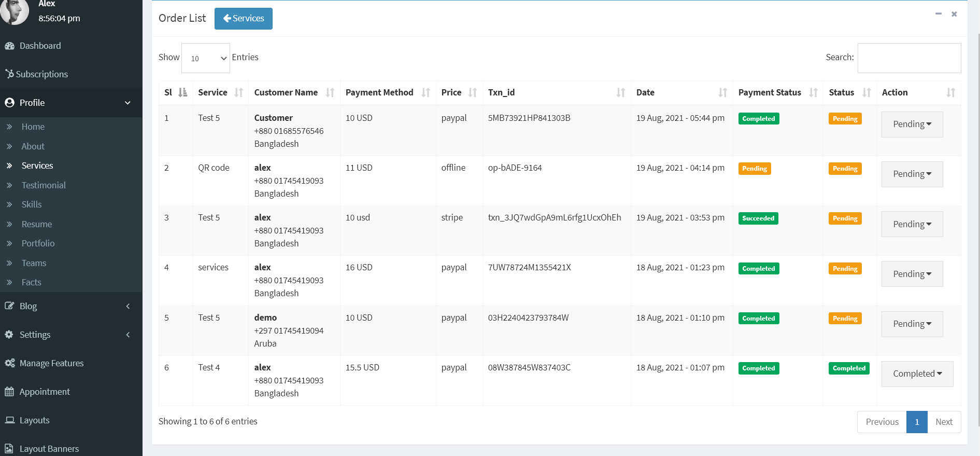
Task: Click the Subscriptions sidebar icon
Action: coord(9,74)
